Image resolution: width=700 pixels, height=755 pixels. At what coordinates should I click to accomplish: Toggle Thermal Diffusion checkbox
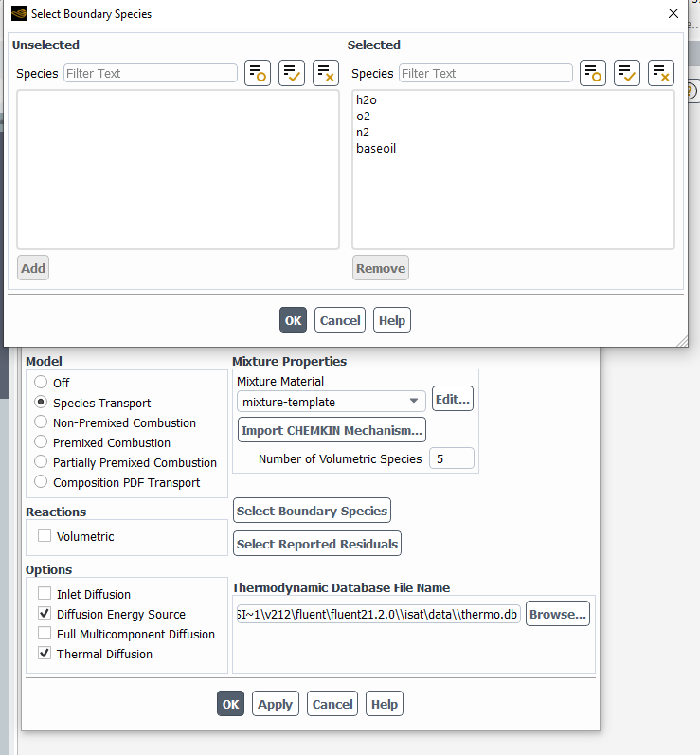pos(45,654)
